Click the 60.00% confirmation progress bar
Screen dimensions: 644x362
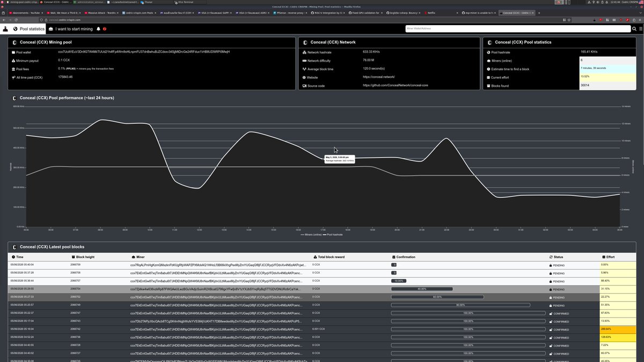(x=437, y=297)
